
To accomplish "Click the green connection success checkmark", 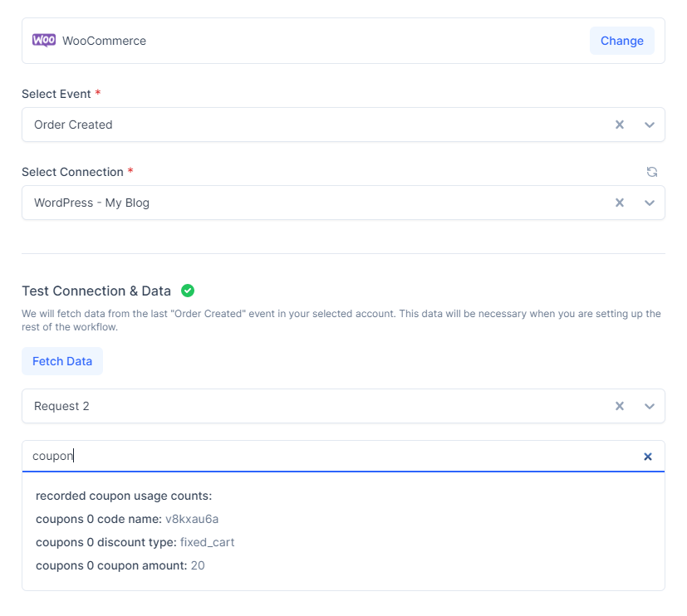I will tap(188, 291).
